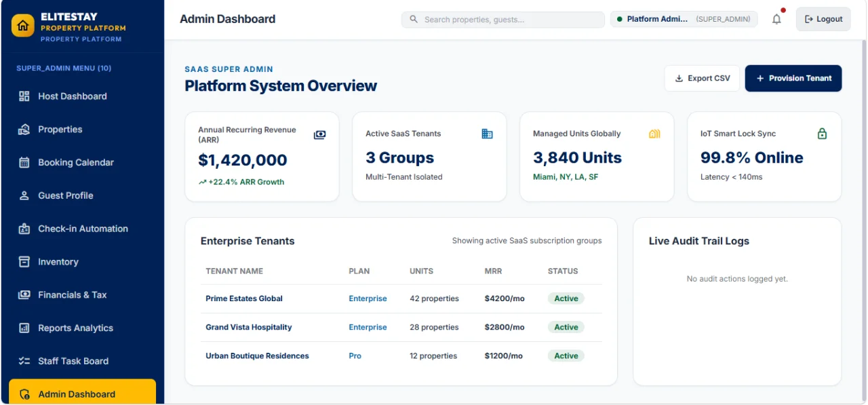Screen dimensions: 868x405
Task: Click Active status of Prime Estates Global
Action: point(566,298)
